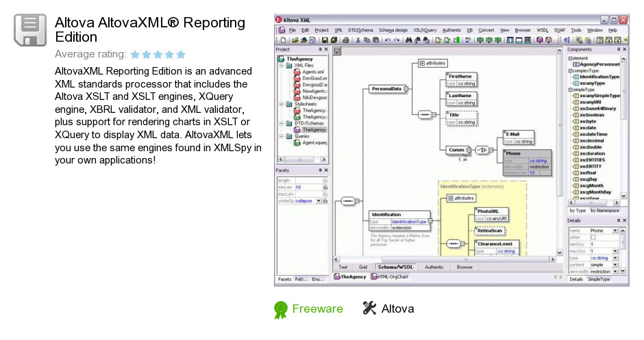Click the Altova developer tools icon

point(369,309)
